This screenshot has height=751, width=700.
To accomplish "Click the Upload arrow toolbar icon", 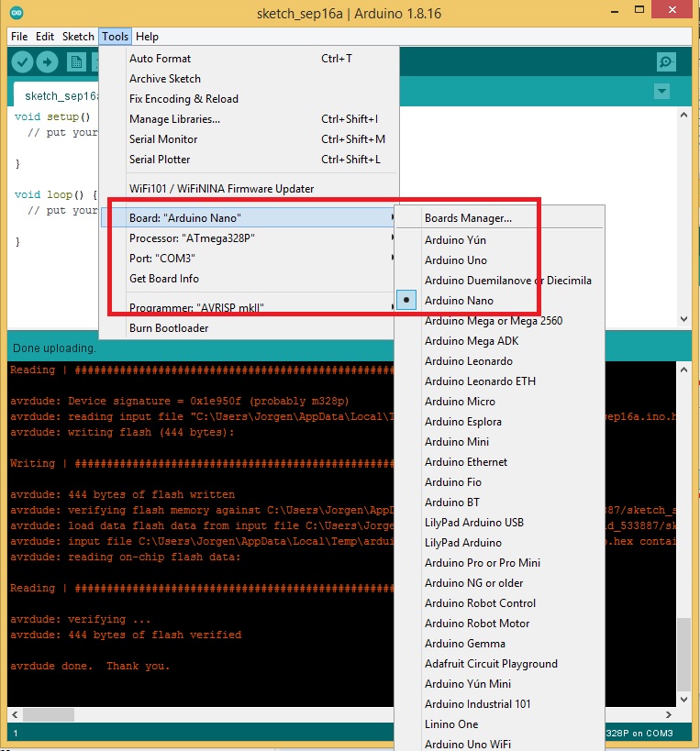I will pos(47,61).
